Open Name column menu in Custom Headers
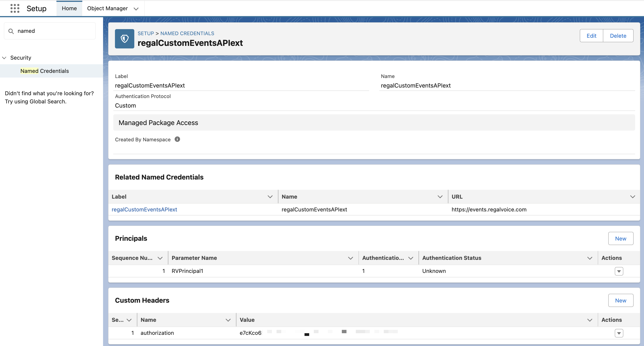644x346 pixels. click(x=228, y=320)
